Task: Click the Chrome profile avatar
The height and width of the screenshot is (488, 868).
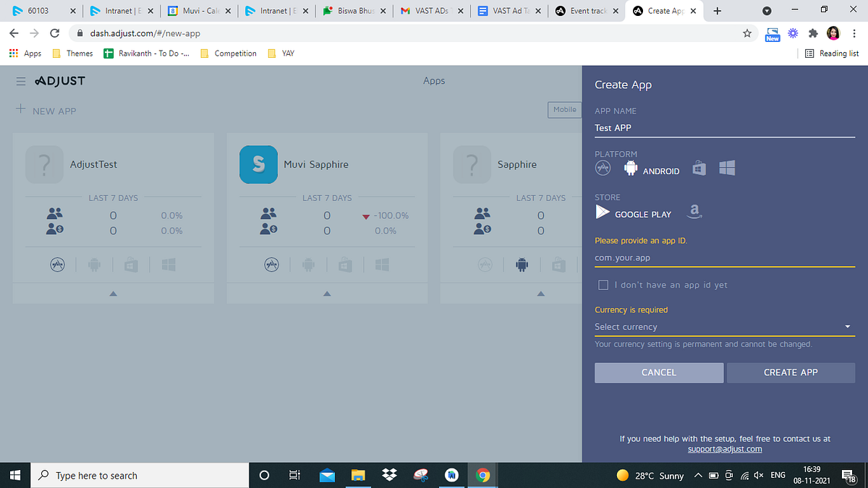Action: point(833,33)
